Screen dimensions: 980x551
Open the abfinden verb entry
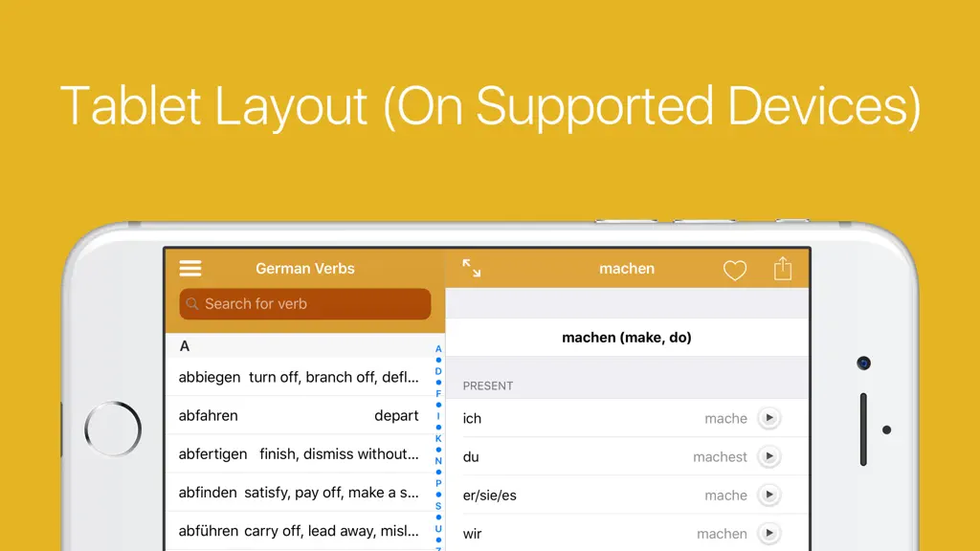299,493
